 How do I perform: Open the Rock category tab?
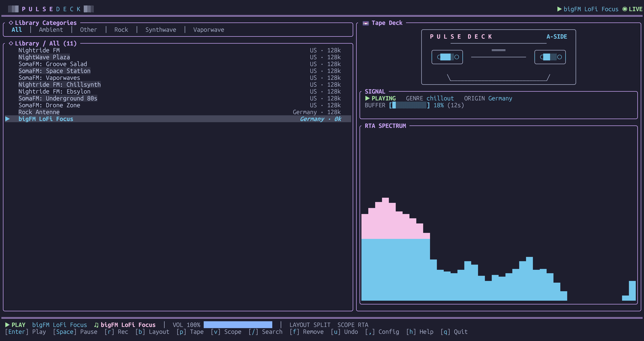[121, 30]
